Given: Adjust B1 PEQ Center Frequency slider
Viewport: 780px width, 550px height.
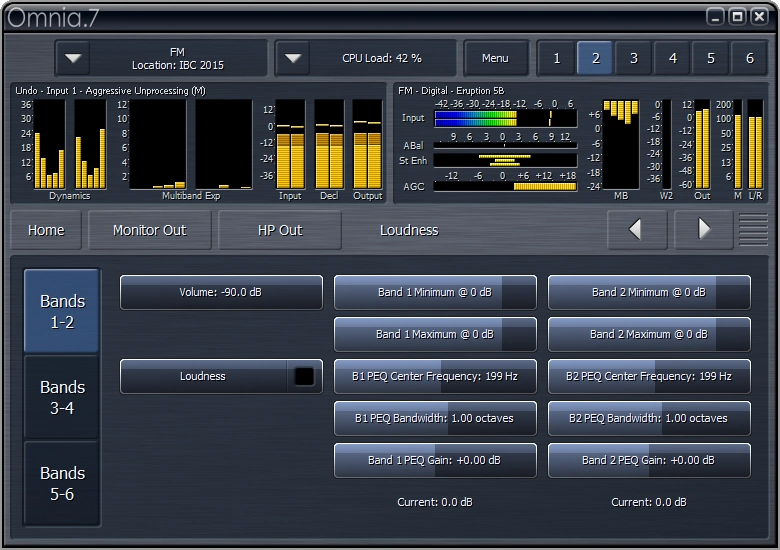Looking at the screenshot, I should 435,376.
